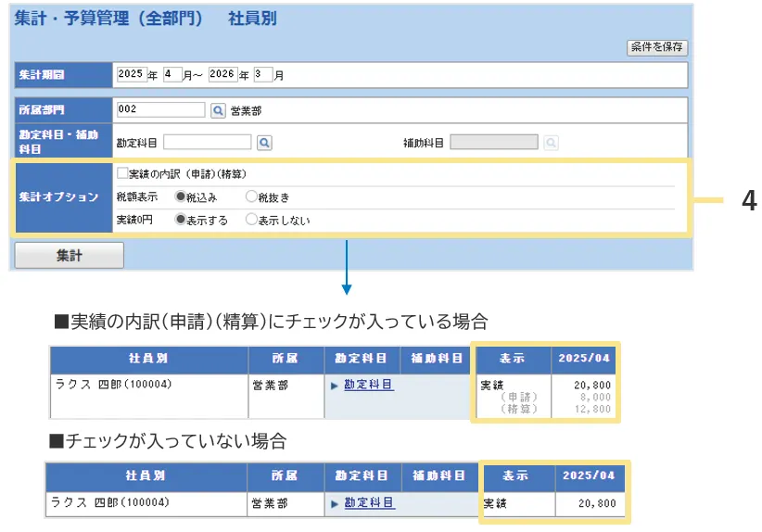Pick the 表示しない radio button
Viewport: 762px width, 532px height.
point(251,220)
